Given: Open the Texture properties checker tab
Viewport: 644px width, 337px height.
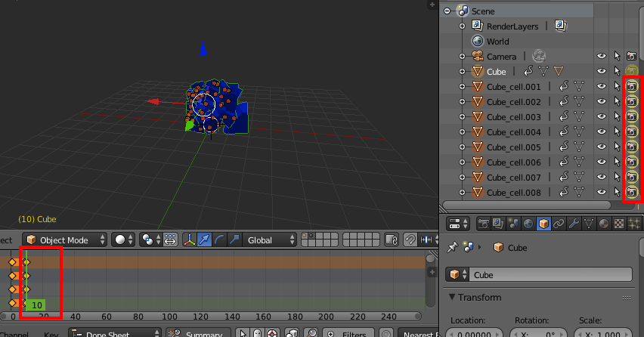Looking at the screenshot, I should point(619,224).
